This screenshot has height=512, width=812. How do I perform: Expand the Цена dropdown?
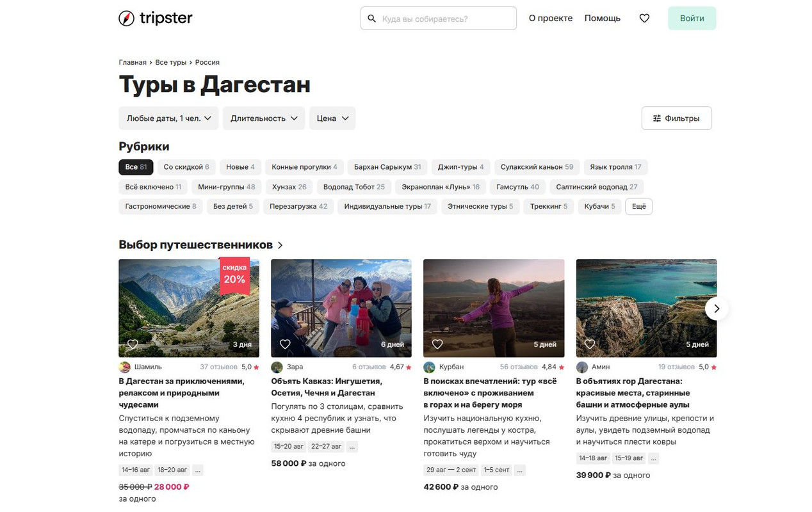[332, 118]
